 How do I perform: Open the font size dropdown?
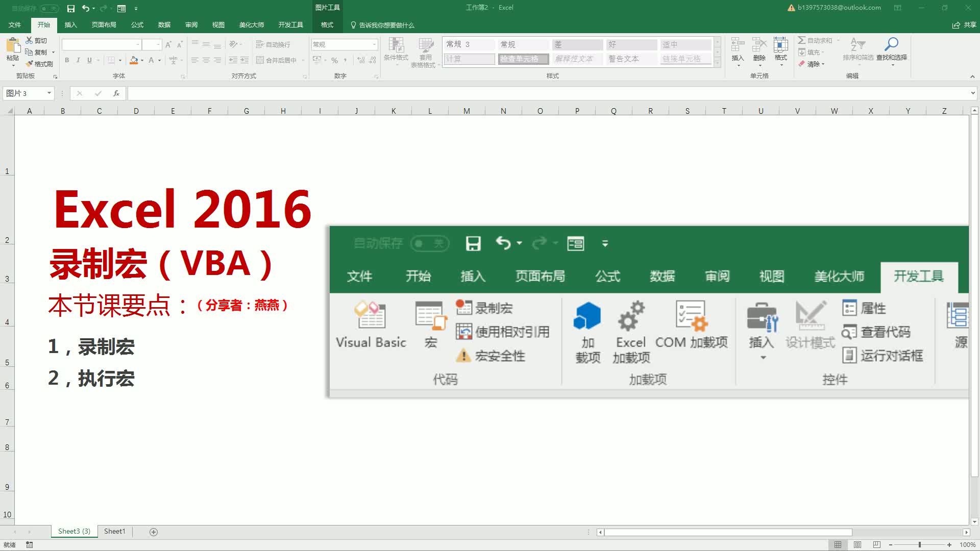coord(158,45)
